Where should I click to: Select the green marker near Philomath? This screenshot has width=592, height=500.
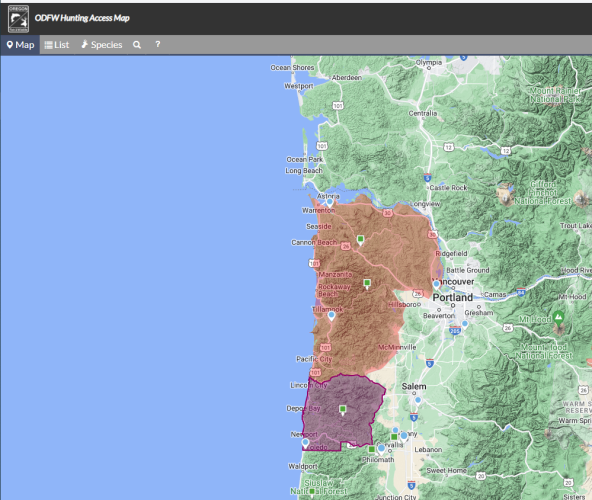click(x=372, y=449)
